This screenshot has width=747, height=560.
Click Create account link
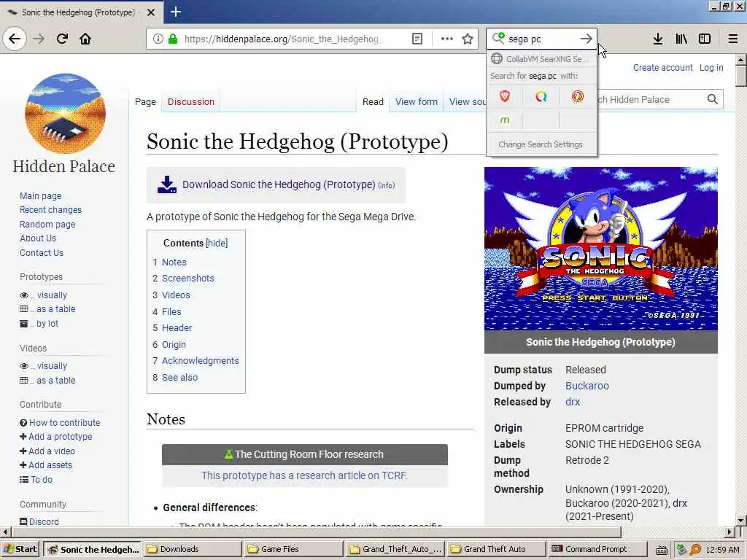662,68
